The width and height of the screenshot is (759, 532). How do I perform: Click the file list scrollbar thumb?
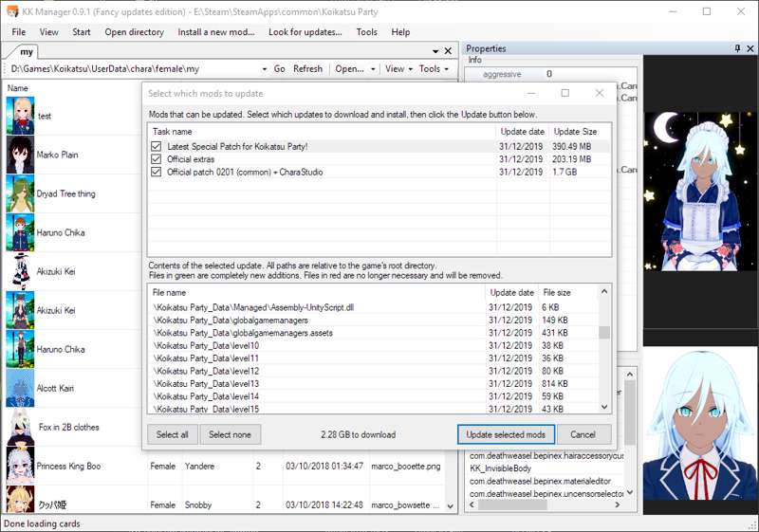[x=604, y=333]
